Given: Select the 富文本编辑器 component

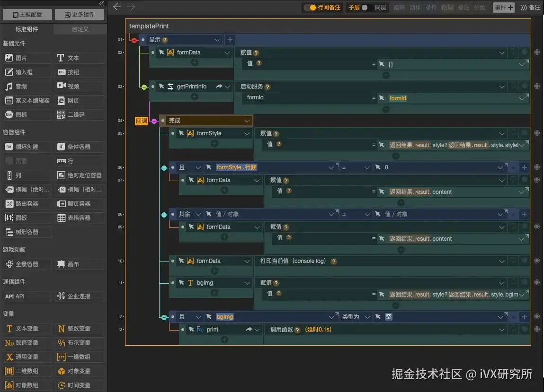Looking at the screenshot, I should (27, 101).
